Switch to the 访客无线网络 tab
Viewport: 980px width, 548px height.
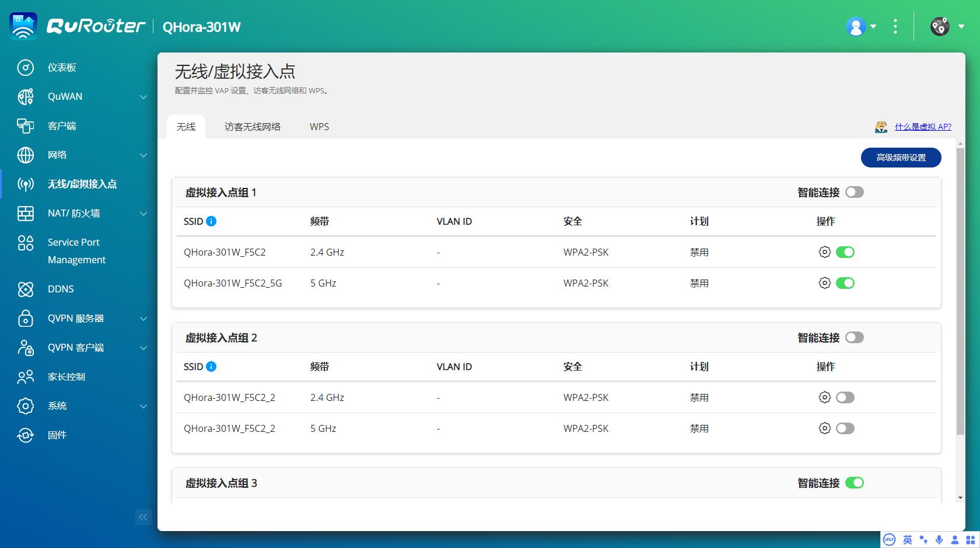click(253, 126)
